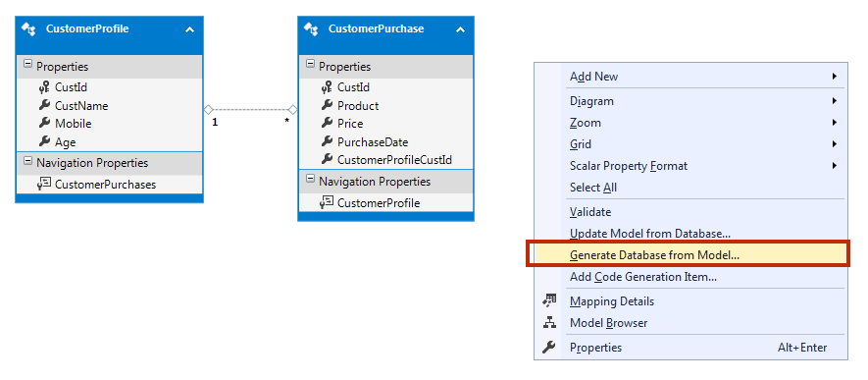Collapse the Properties section in CustomerProfile
The image size is (868, 380).
click(x=27, y=66)
